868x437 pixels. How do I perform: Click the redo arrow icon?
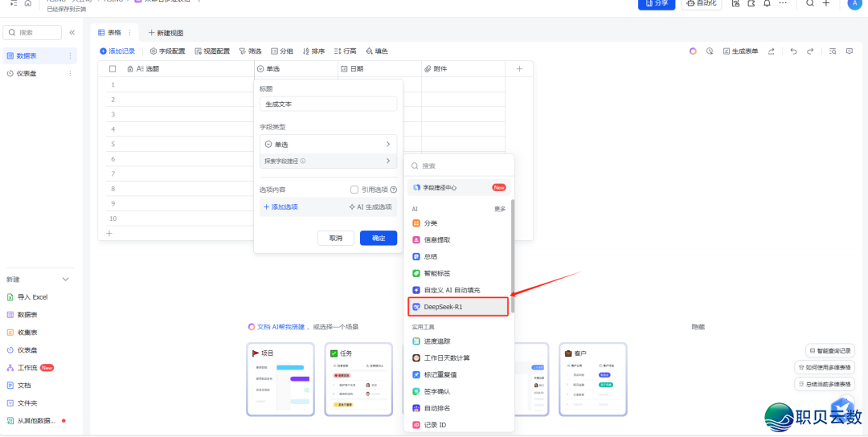[810, 51]
